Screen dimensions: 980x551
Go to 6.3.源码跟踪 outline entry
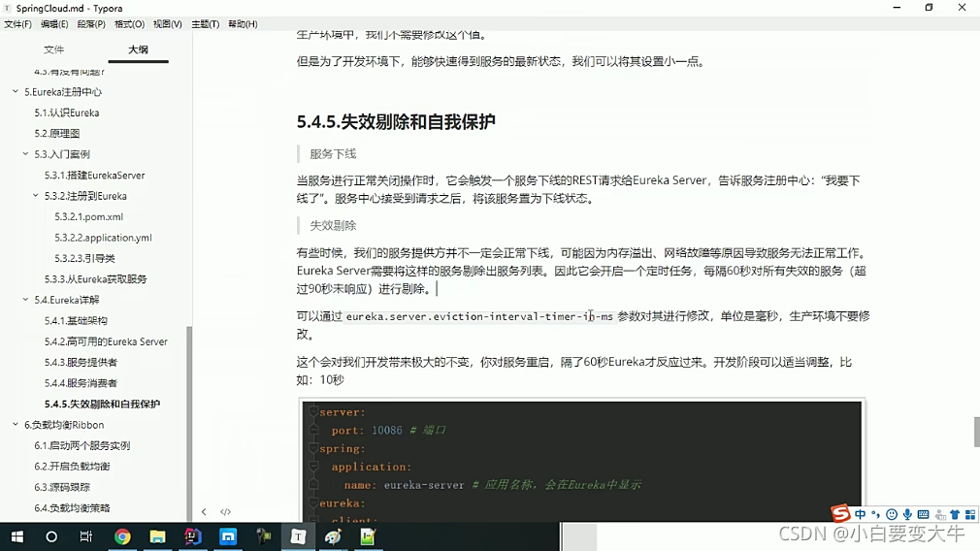coord(62,487)
